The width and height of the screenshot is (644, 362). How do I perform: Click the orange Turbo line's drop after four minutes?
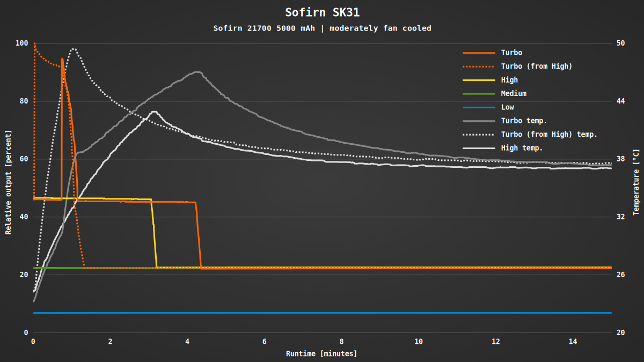point(198,235)
